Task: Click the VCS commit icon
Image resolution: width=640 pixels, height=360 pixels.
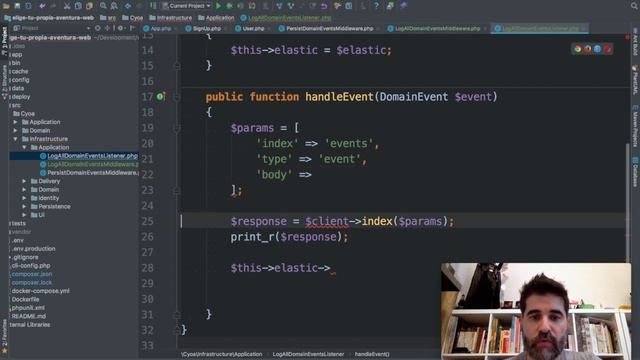Action: coord(290,6)
